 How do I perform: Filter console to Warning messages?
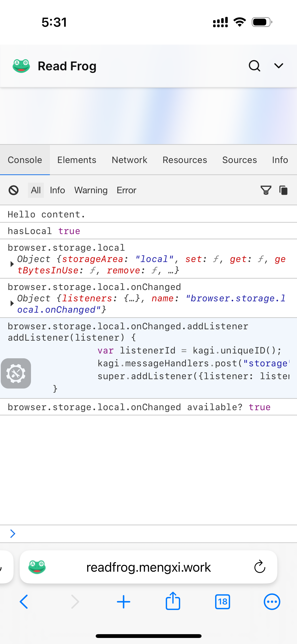pos(91,190)
